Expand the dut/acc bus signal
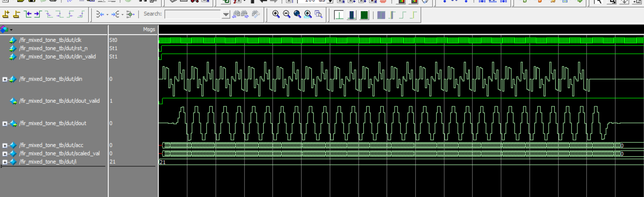 tap(5, 145)
